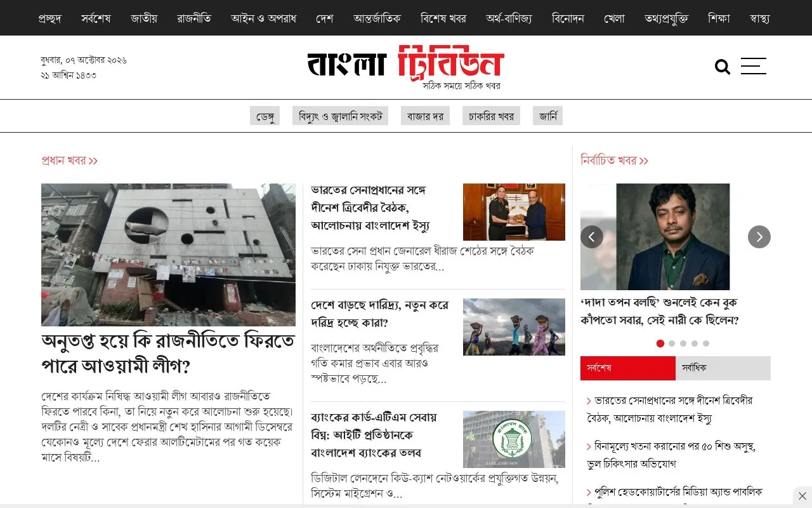Open প্রচ্ছদ in top navigation

click(49, 18)
